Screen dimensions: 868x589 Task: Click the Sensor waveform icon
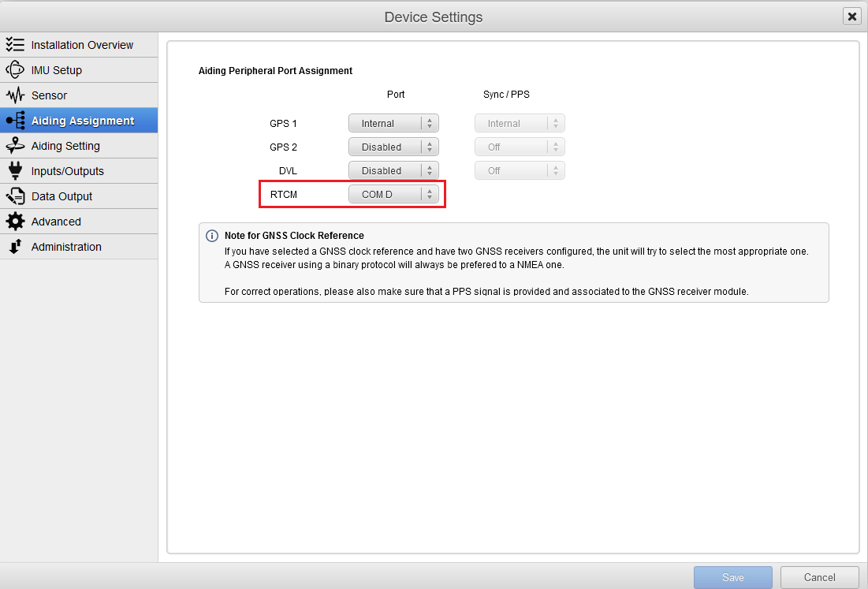(15, 95)
